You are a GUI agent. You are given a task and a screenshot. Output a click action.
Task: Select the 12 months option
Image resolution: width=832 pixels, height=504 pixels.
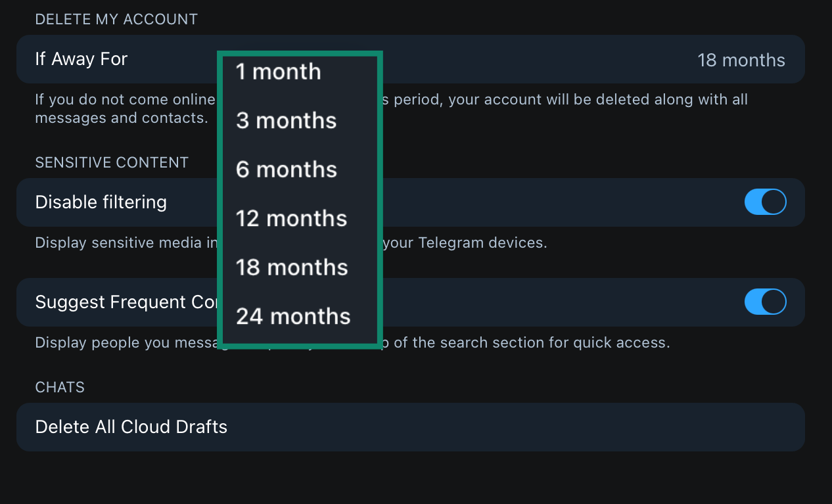291,218
